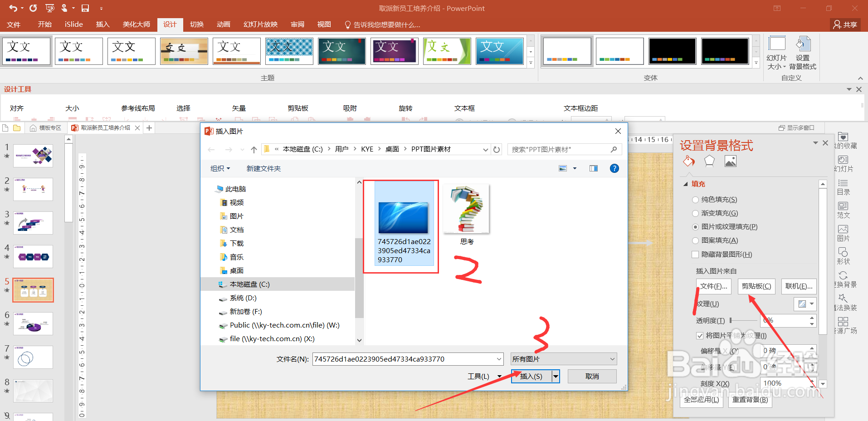Open the 工具(L) dropdown
This screenshot has height=421, width=868.
[485, 377]
